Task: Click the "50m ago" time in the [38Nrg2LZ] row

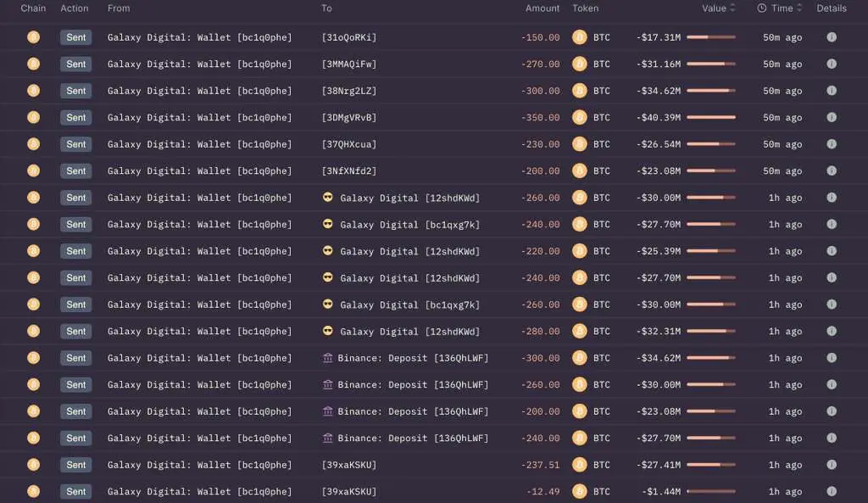Action: (782, 91)
